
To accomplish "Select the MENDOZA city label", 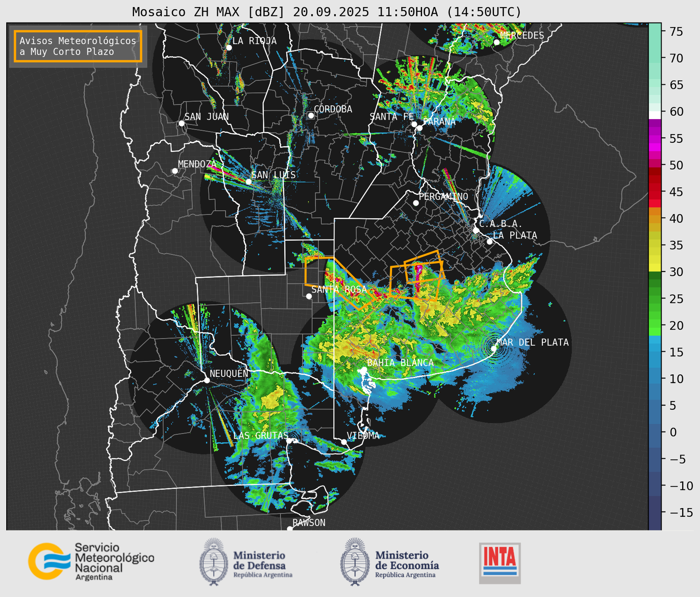I will 197,164.
